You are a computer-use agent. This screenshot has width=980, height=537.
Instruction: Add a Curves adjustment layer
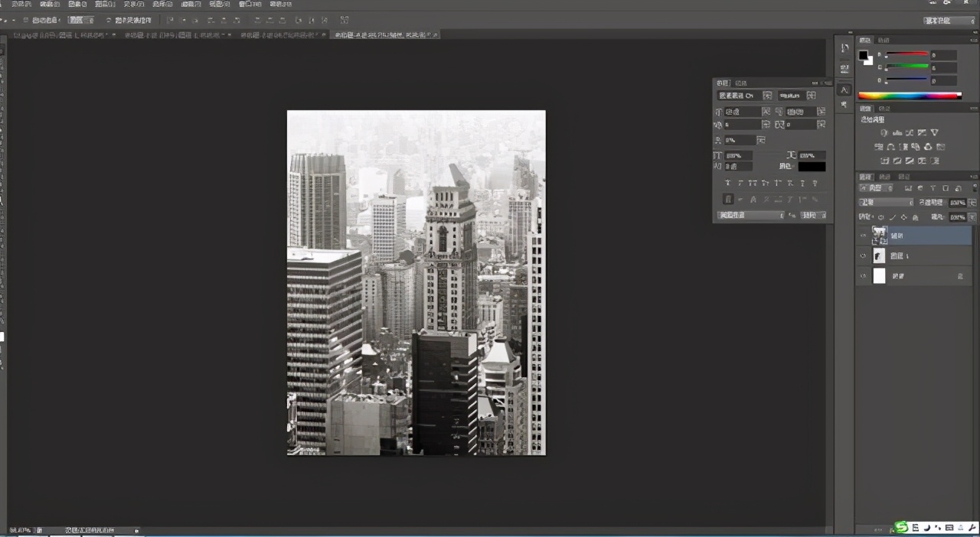tap(910, 132)
